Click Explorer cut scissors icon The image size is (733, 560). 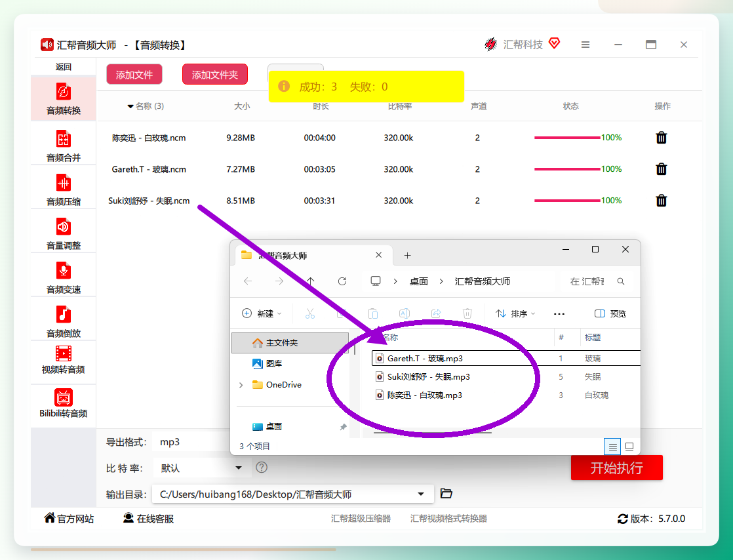pyautogui.click(x=310, y=313)
